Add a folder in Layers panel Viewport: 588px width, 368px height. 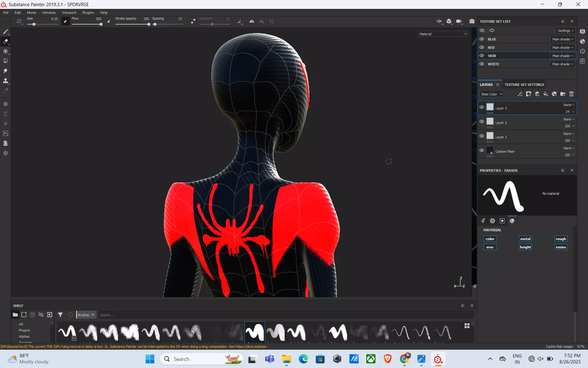click(563, 94)
